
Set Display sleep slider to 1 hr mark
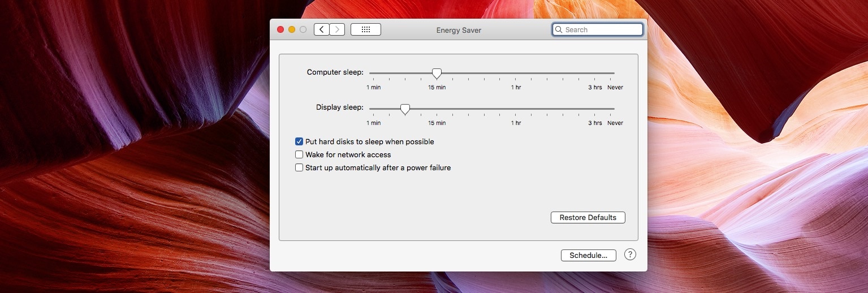(516, 109)
